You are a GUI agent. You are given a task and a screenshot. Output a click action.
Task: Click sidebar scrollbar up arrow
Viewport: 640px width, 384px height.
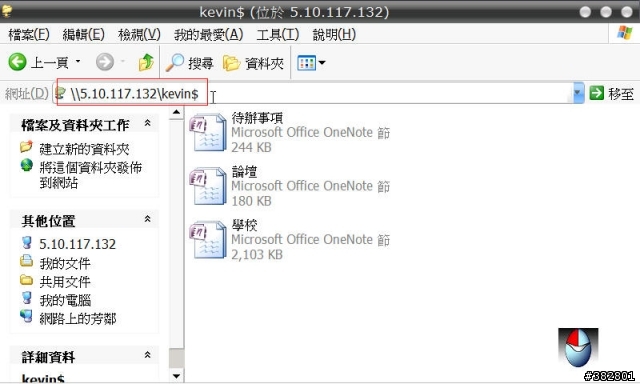pos(176,112)
